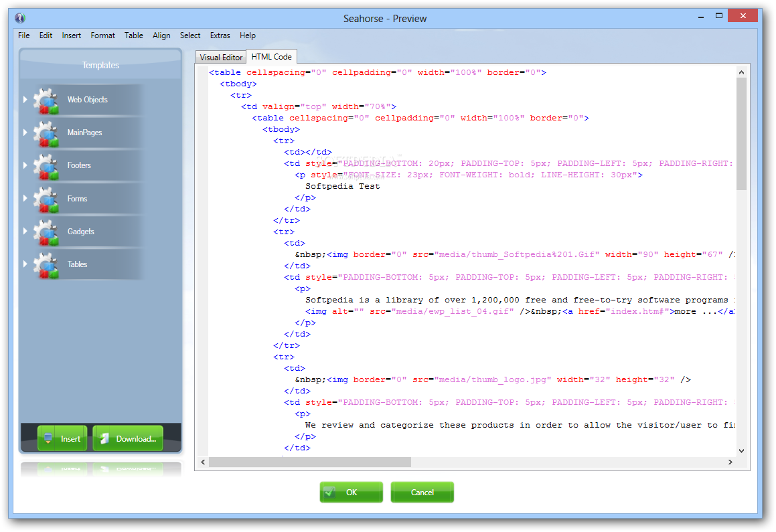
Task: Click the Tables gear icon
Action: tap(46, 266)
